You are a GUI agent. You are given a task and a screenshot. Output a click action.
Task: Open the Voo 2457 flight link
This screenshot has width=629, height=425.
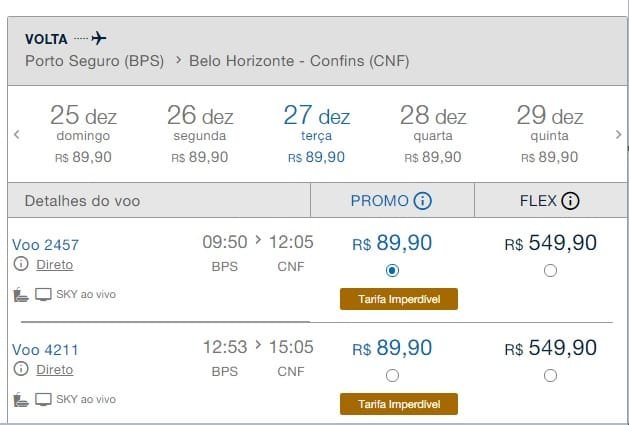[x=45, y=245]
